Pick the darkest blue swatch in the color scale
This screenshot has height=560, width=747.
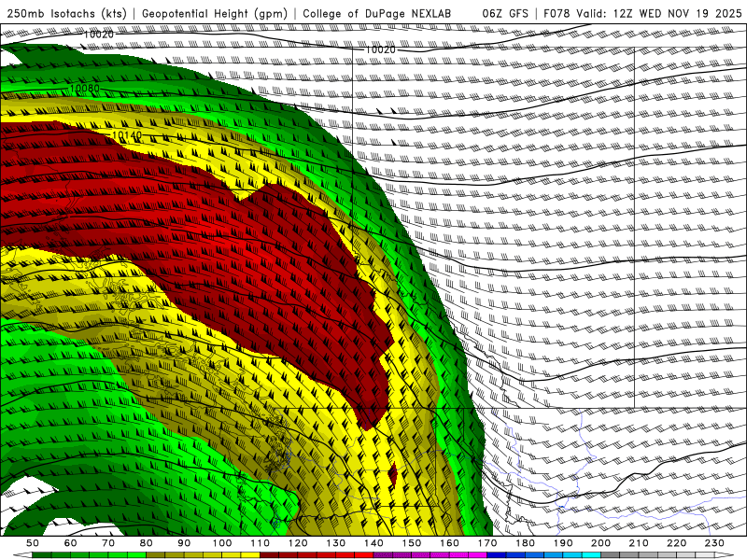pyautogui.click(x=497, y=555)
